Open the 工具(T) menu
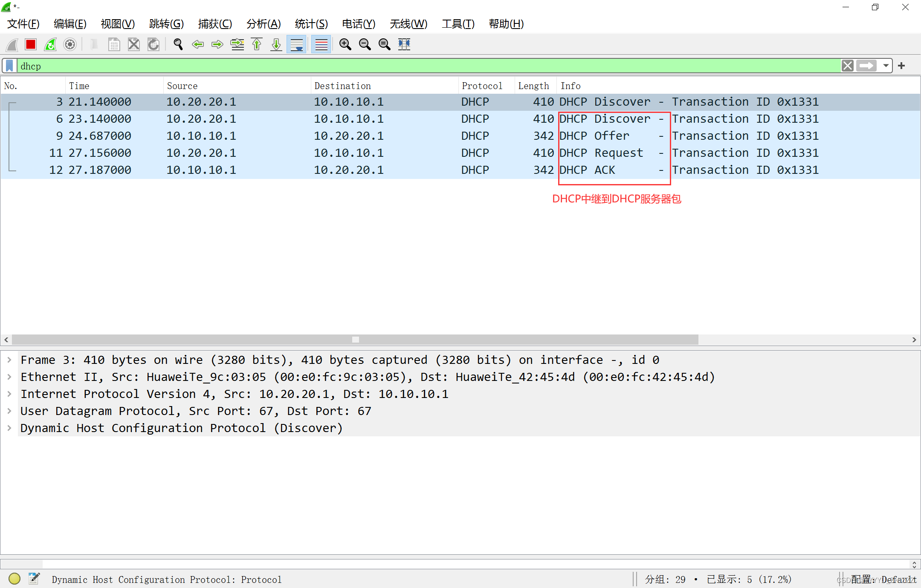 (x=458, y=24)
